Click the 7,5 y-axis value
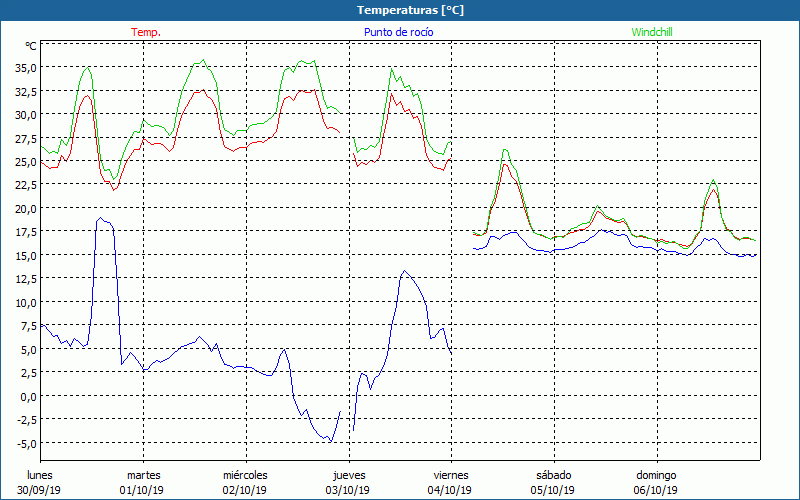 click(x=29, y=326)
